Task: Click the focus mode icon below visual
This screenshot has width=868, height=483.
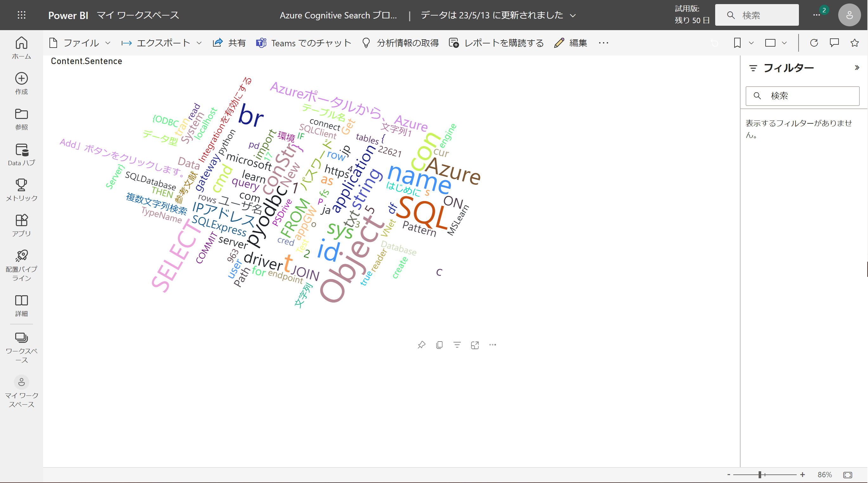Action: (x=475, y=345)
